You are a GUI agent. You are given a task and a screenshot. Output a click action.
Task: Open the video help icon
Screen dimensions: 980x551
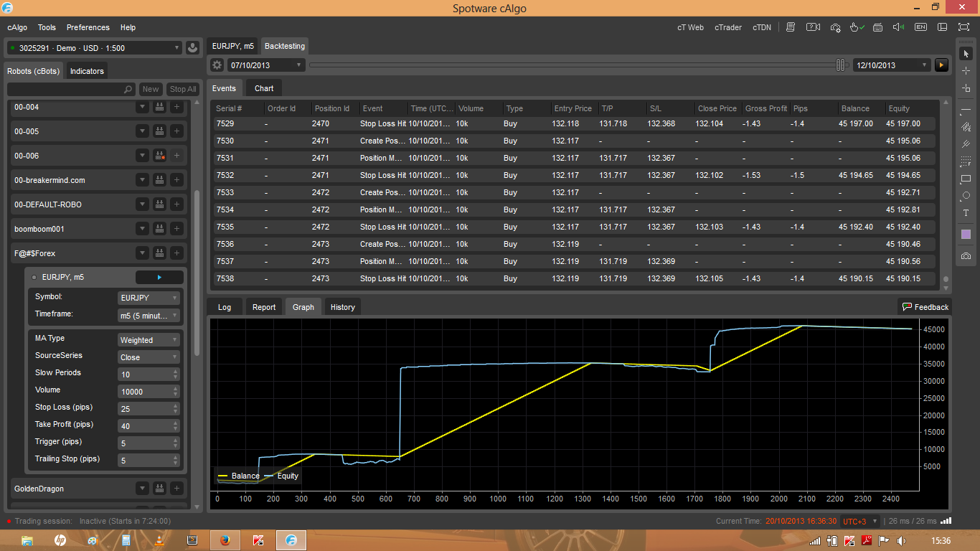813,27
